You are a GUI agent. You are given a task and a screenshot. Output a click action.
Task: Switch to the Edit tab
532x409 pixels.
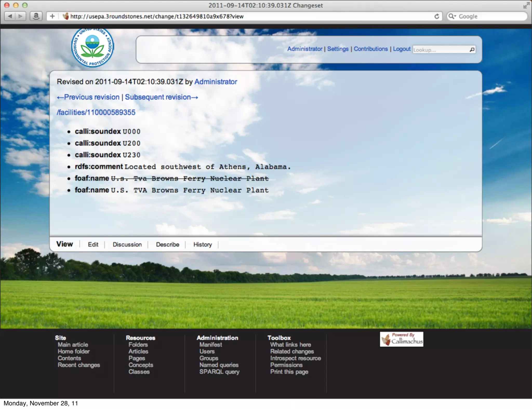[x=93, y=244]
